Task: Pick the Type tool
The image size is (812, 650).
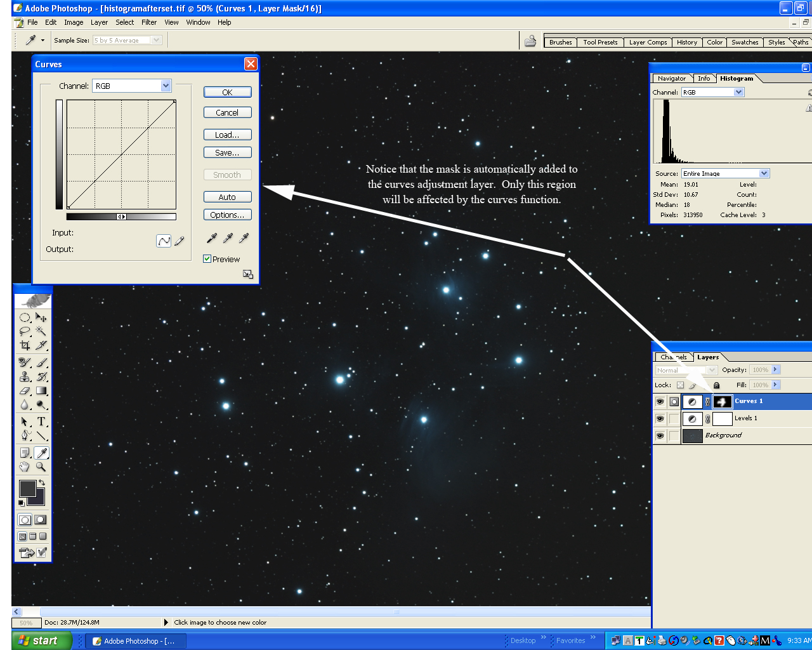Action: click(x=41, y=421)
